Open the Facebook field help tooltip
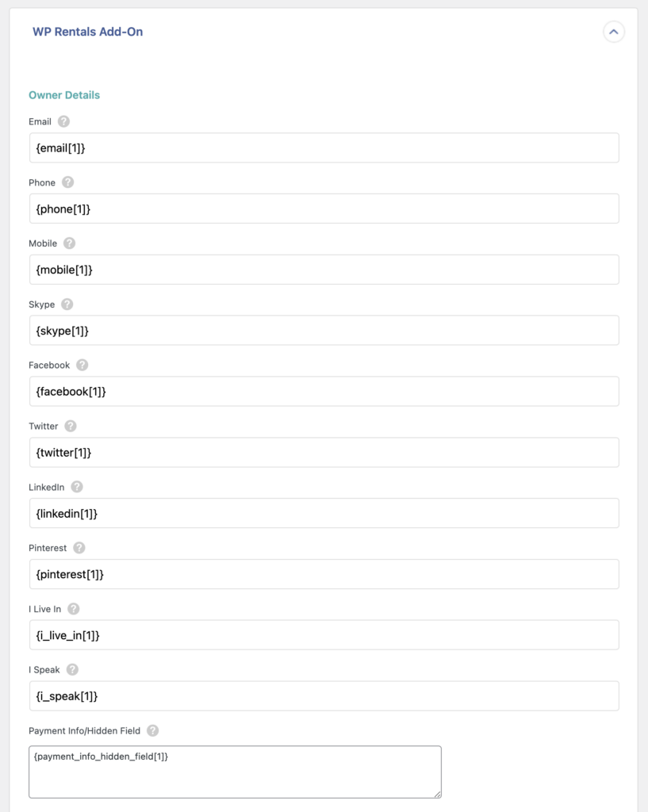The height and width of the screenshot is (812, 648). click(x=82, y=365)
